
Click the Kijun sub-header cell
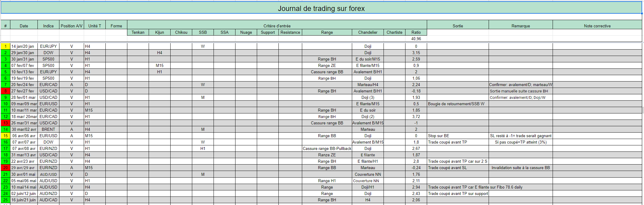click(160, 32)
